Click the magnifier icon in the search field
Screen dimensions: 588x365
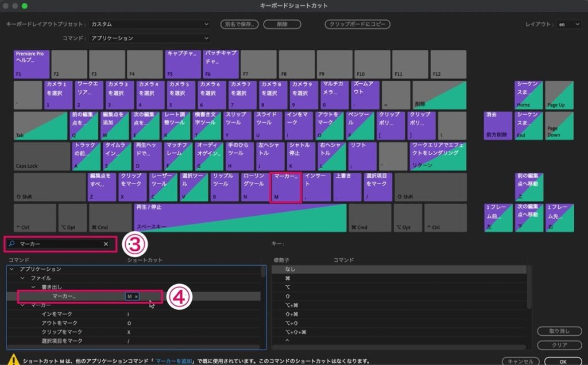click(x=12, y=243)
